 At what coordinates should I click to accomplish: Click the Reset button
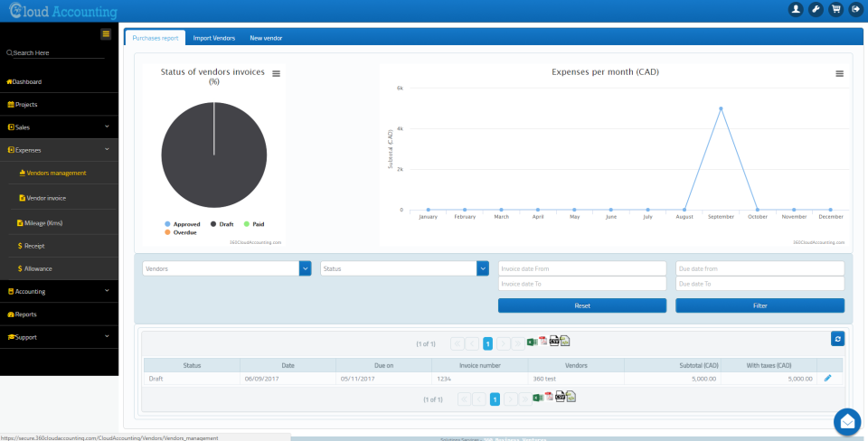click(582, 305)
